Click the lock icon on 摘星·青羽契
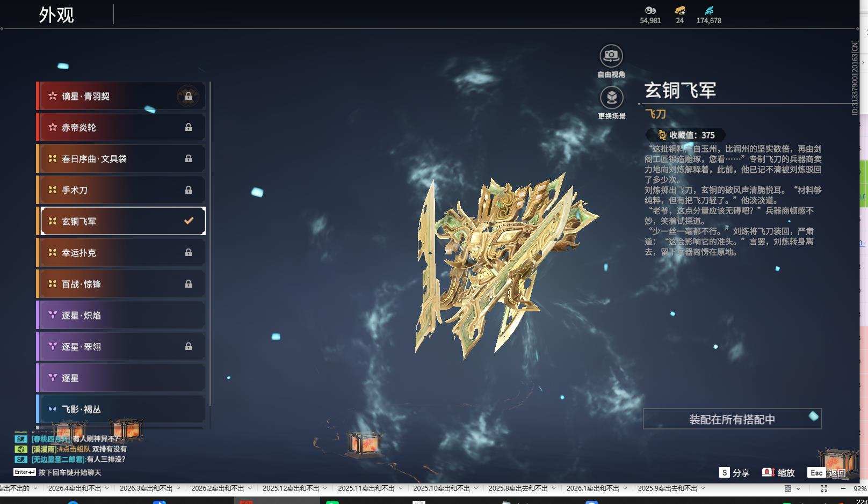This screenshot has width=868, height=504. click(x=189, y=96)
